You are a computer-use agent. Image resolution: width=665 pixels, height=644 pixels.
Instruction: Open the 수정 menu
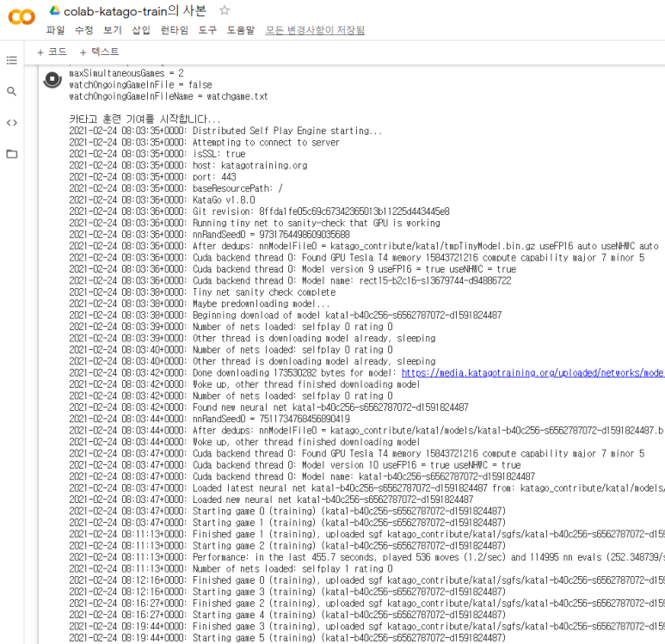click(x=83, y=30)
